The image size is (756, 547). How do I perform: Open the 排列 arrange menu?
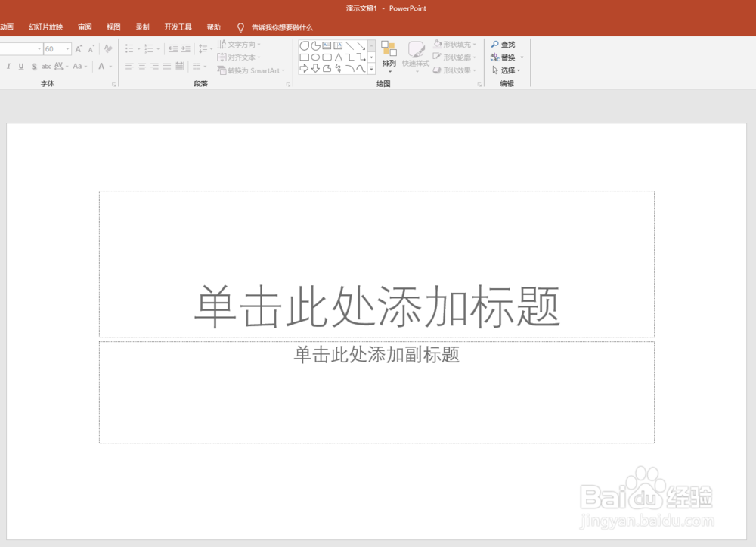tap(389, 57)
